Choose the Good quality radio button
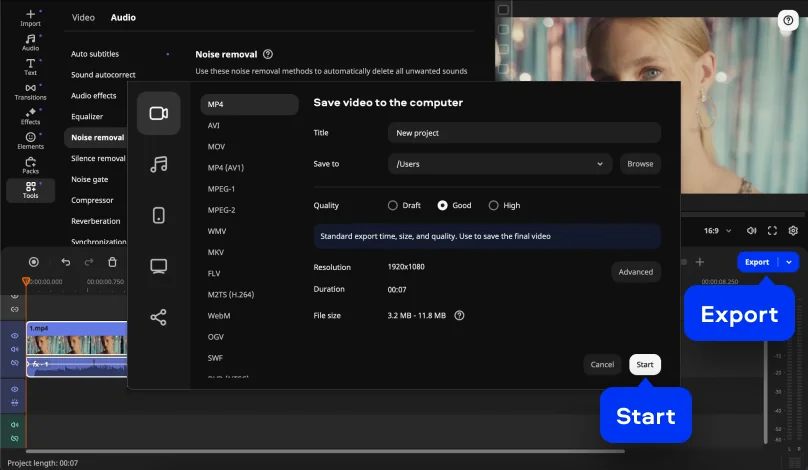808x470 pixels. (443, 205)
